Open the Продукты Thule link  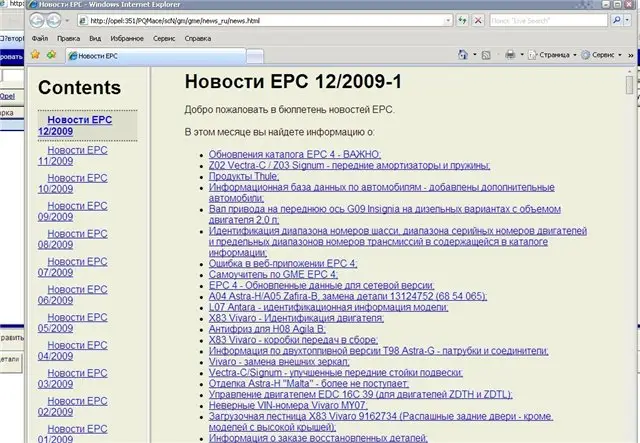pos(244,176)
